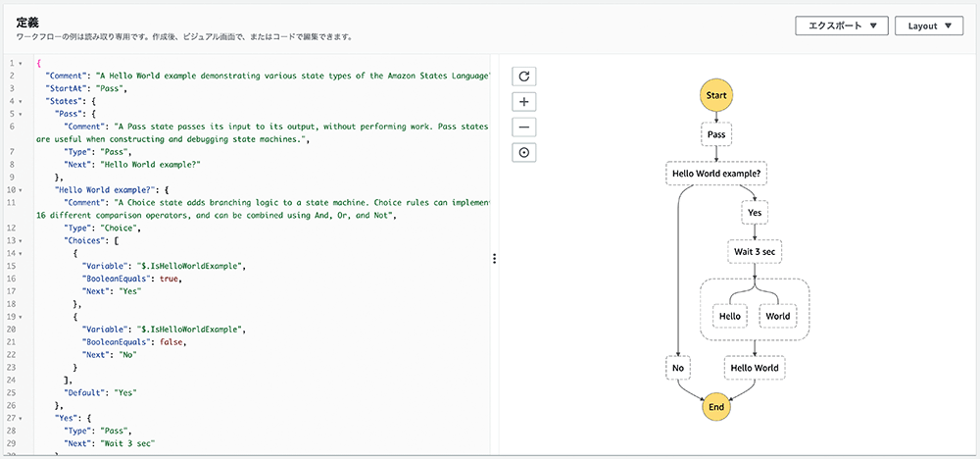The height and width of the screenshot is (459, 980).
Task: Select the End node in graph
Action: click(715, 406)
